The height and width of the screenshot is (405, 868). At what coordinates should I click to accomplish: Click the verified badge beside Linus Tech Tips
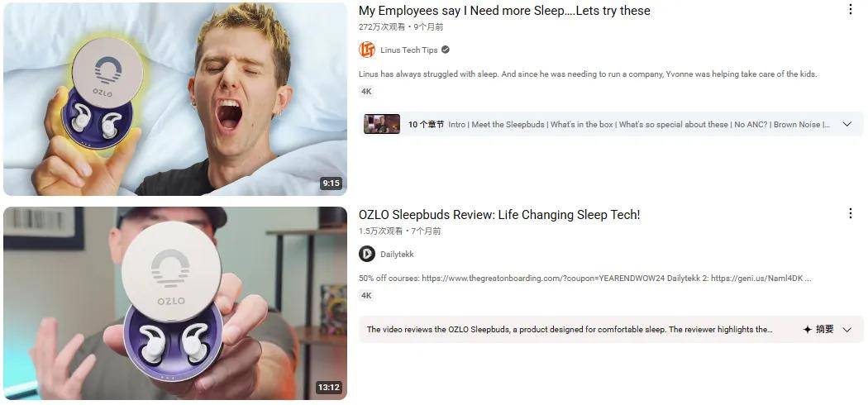(x=445, y=50)
